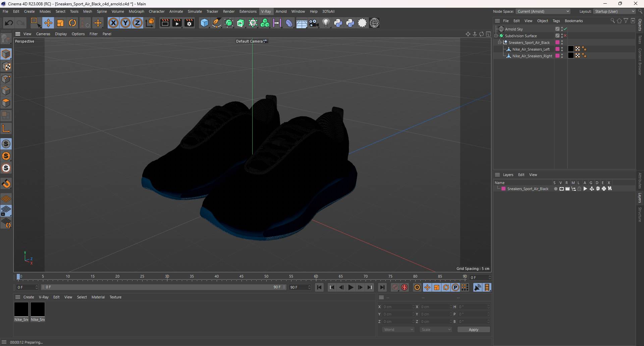Select black color swatch of Nike_Air_Sneakers_Left
Viewport: 644px width, 346px height.
point(571,49)
